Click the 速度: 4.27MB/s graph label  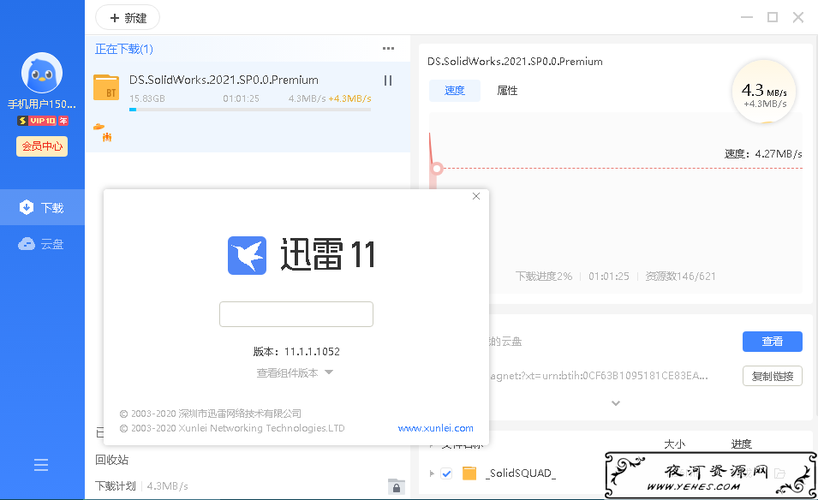[763, 154]
